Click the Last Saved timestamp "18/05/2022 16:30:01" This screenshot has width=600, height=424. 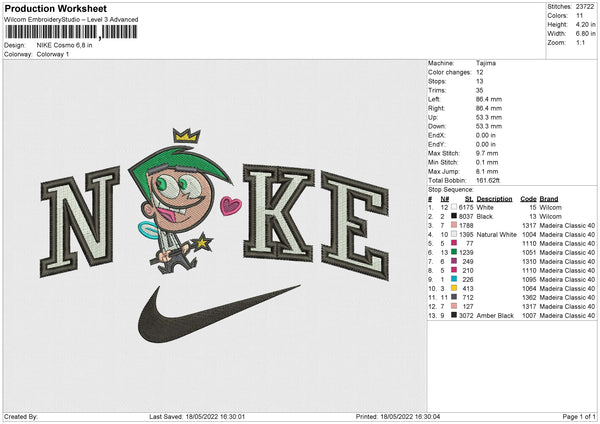pyautogui.click(x=214, y=417)
